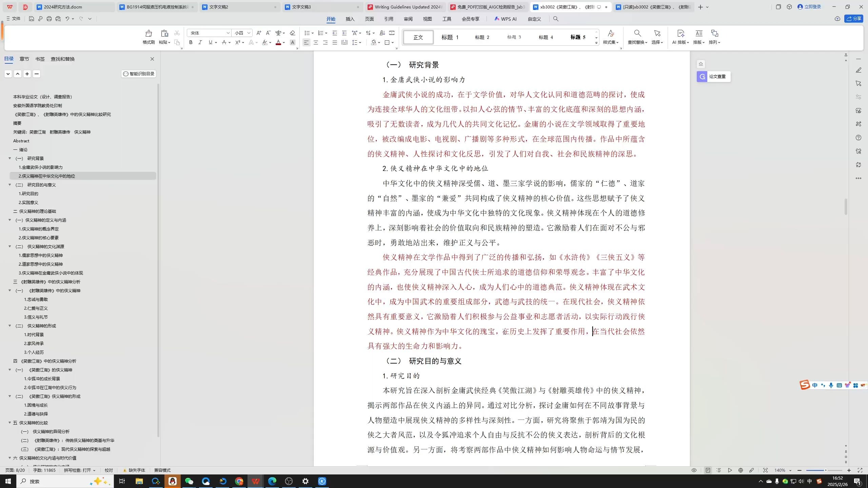Viewport: 868px width, 488px height.
Task: Switch to the 章节 navigation pane tab
Action: coord(24,59)
